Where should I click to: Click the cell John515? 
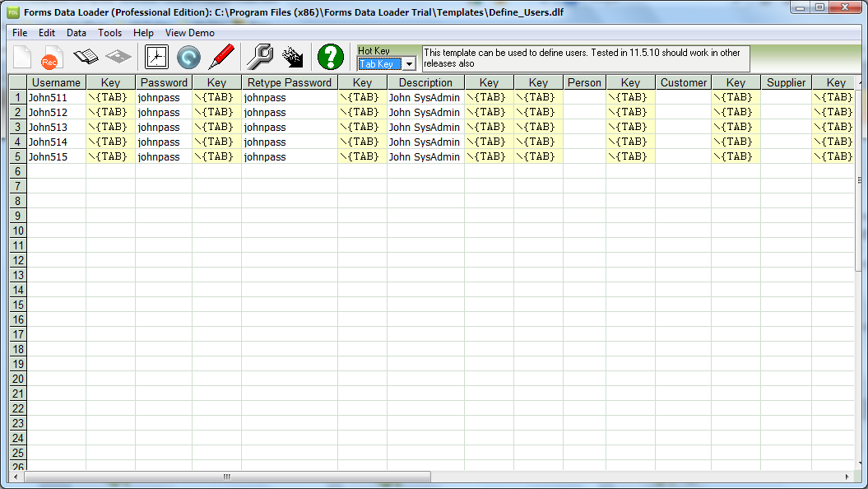[57, 156]
